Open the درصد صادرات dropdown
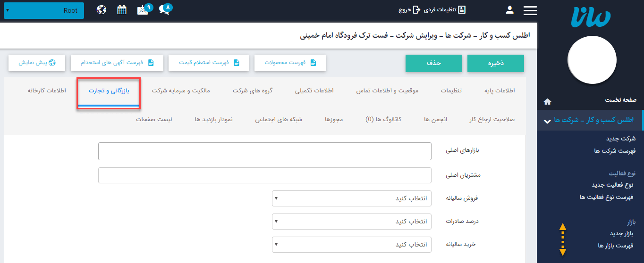644x263 pixels. 352,222
